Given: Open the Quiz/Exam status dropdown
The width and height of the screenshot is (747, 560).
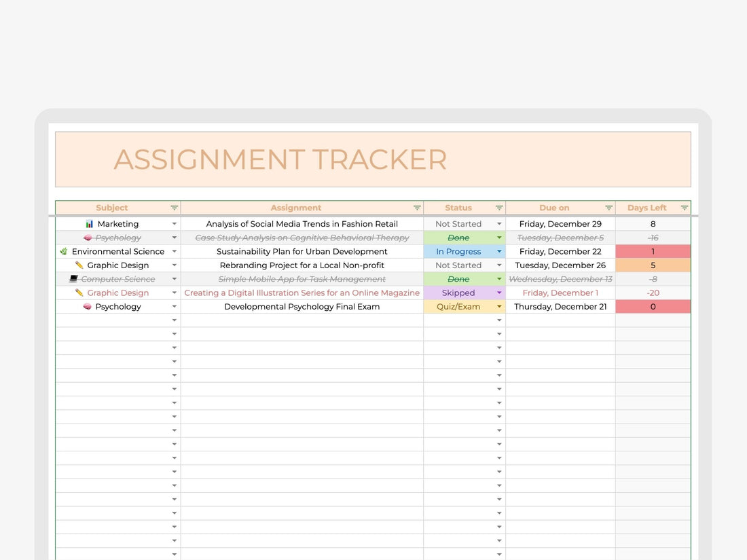Looking at the screenshot, I should pos(499,306).
